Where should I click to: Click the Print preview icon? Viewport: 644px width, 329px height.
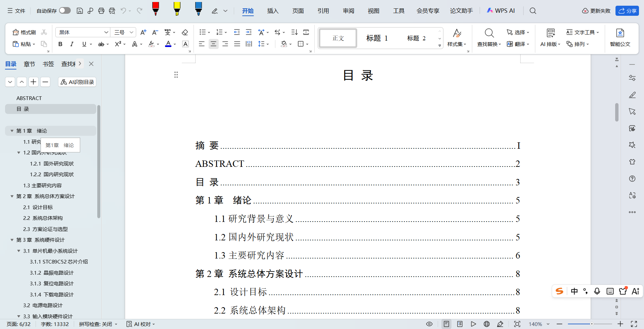[x=112, y=11]
